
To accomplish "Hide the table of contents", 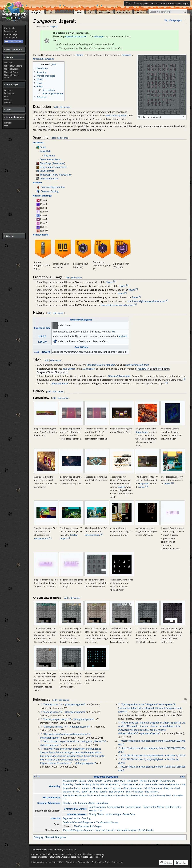I will pyautogui.click(x=54, y=64).
